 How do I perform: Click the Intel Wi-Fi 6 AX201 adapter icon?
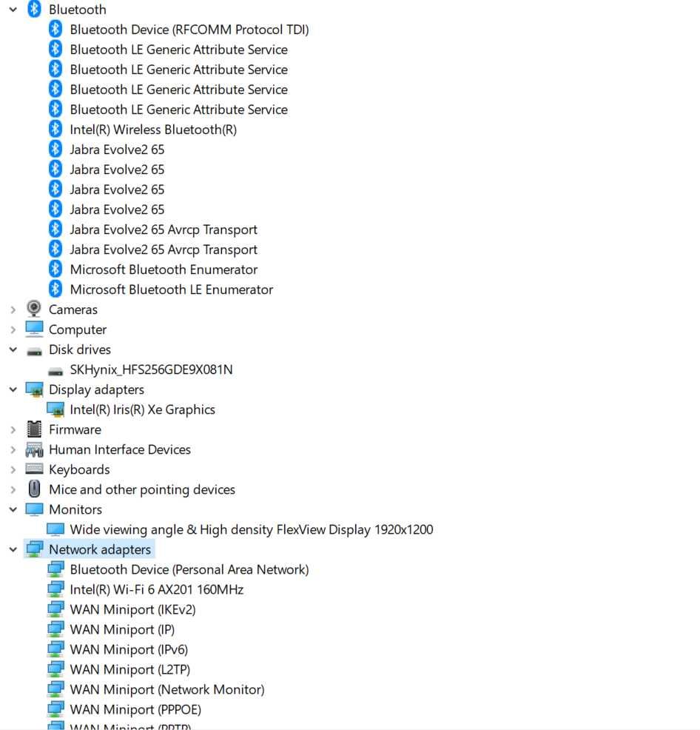click(55, 589)
